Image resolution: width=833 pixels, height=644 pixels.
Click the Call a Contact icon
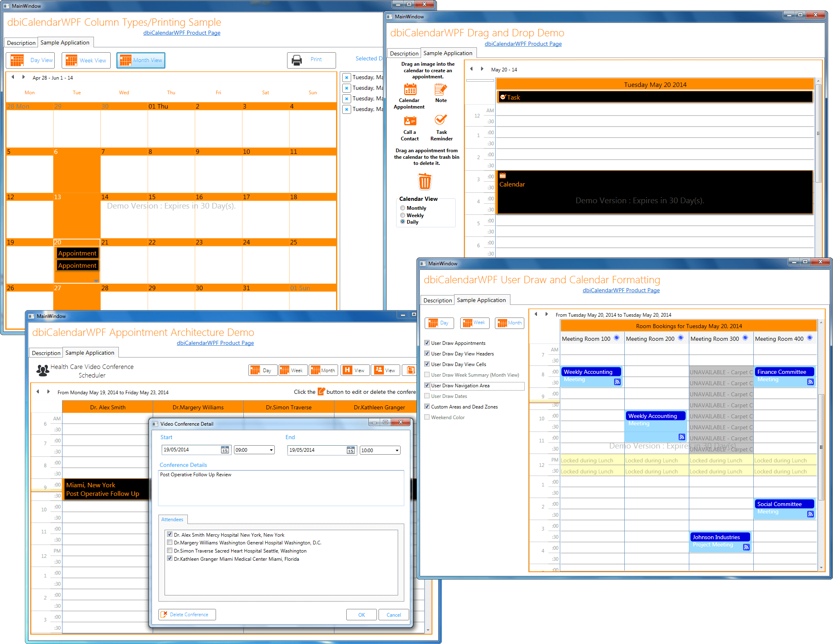click(x=410, y=121)
